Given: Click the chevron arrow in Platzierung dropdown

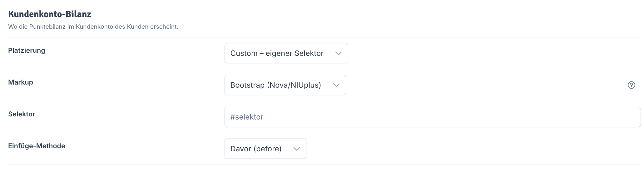Looking at the screenshot, I should point(338,53).
